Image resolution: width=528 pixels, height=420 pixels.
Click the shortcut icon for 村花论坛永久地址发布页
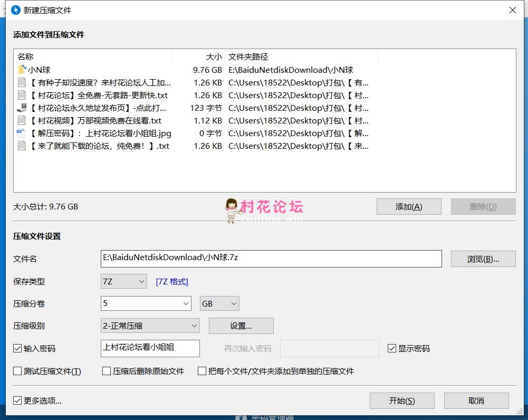[22, 108]
